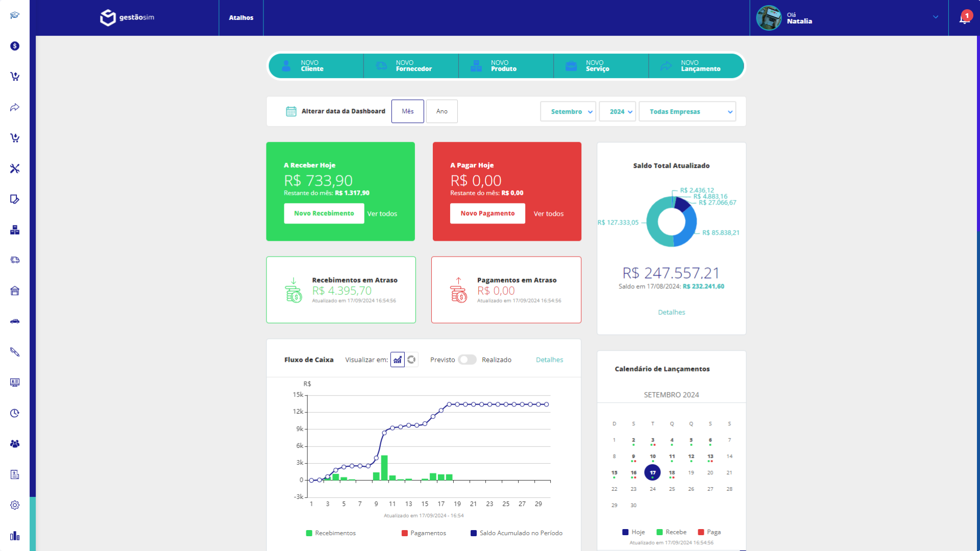Select day 13 in the calendar
This screenshot has height=551, width=980.
pyautogui.click(x=710, y=457)
